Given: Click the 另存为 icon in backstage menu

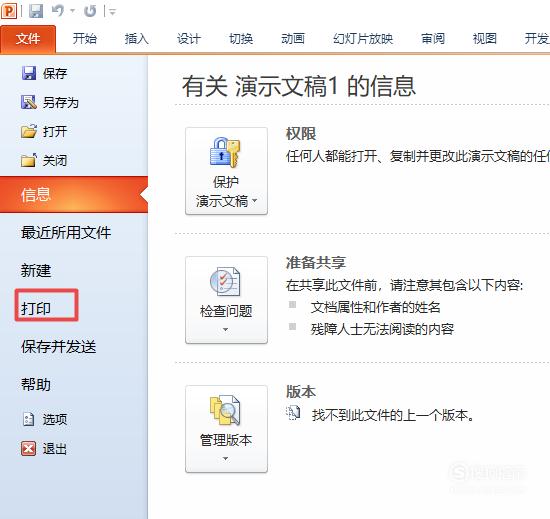Looking at the screenshot, I should click(x=29, y=102).
